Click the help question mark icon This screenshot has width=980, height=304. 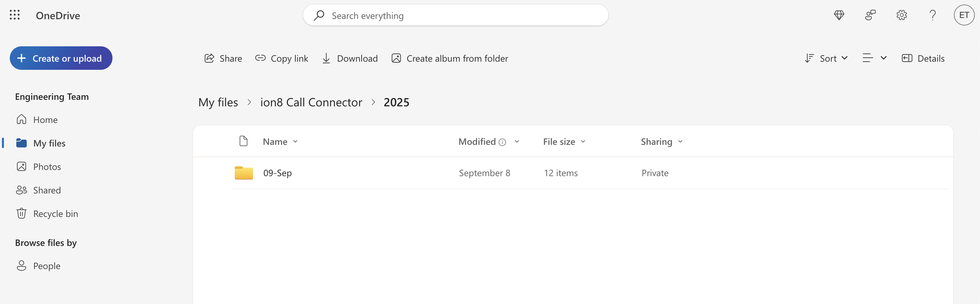(932, 15)
